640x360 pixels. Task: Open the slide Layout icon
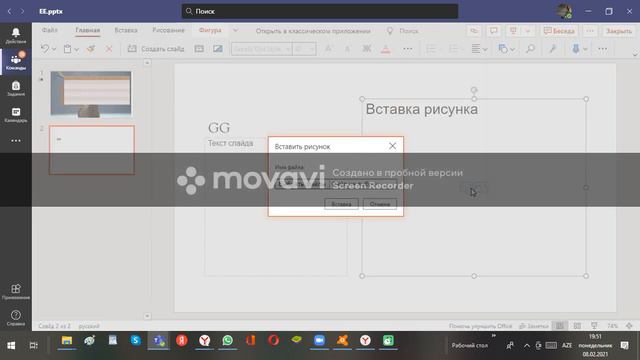[x=199, y=49]
